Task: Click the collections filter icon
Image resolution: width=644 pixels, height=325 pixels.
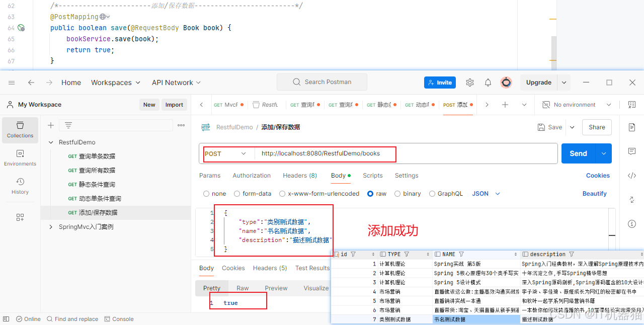Action: [68, 125]
